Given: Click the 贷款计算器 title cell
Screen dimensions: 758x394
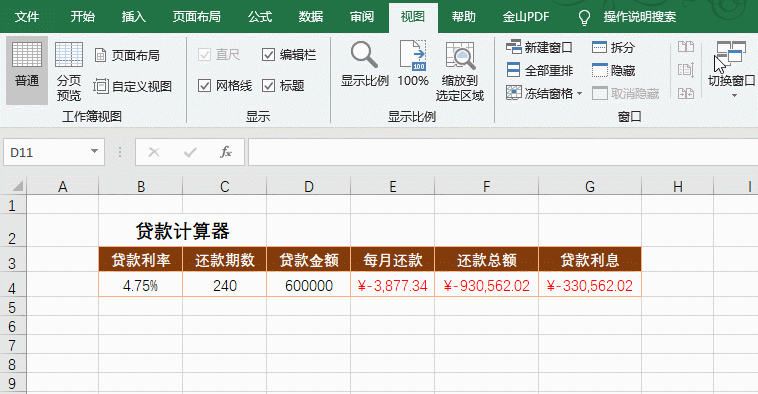Looking at the screenshot, I should (x=183, y=231).
